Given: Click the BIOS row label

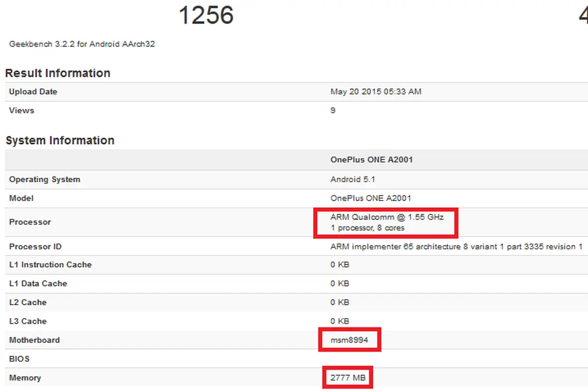Looking at the screenshot, I should point(19,359).
